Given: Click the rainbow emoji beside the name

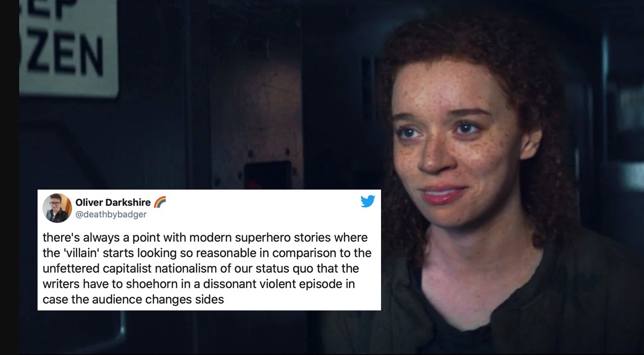Looking at the screenshot, I should click(160, 202).
